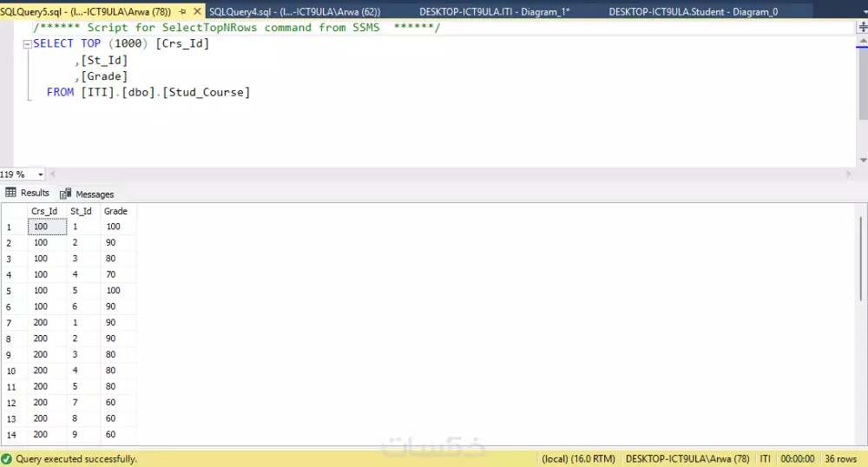Viewport: 868px width, 467px height.
Task: Click the [St_Id] column in the query
Action: (104, 60)
